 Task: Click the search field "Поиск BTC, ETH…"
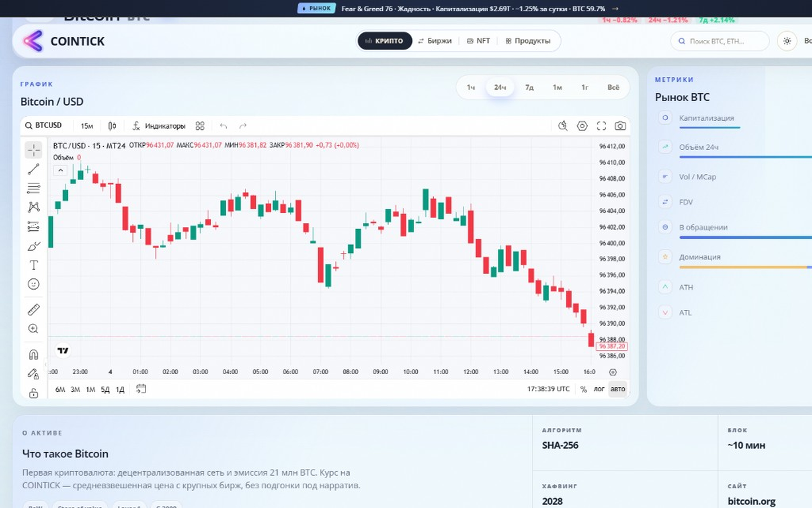[720, 41]
